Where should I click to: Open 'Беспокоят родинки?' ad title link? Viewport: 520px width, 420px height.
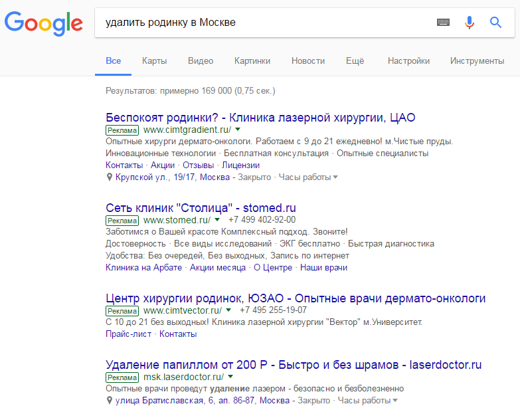click(x=260, y=118)
